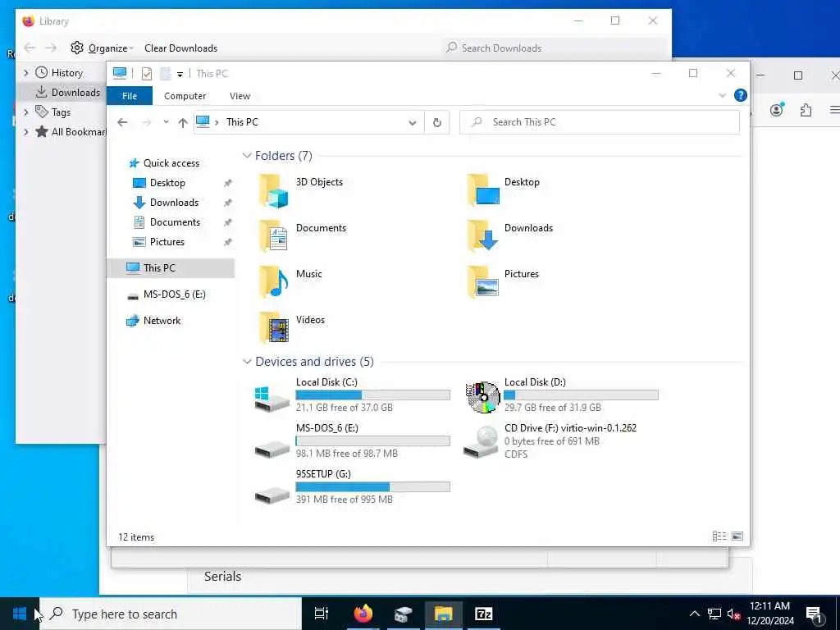This screenshot has height=630, width=840.
Task: Click the Up one level arrow
Action: [x=183, y=123]
